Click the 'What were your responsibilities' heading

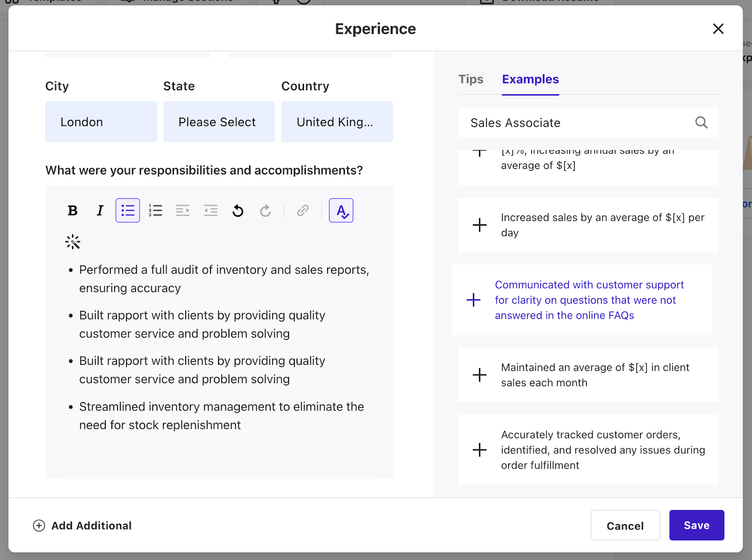pyautogui.click(x=204, y=170)
